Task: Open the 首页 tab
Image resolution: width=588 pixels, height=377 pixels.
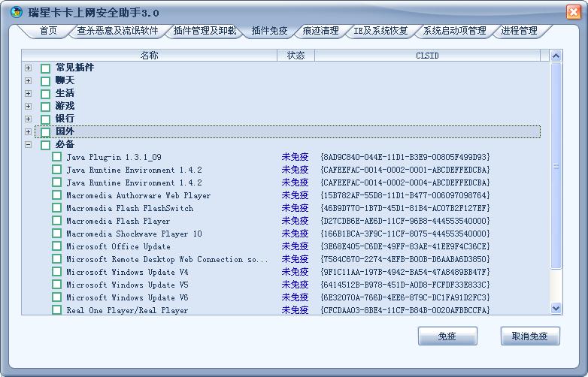Action: (48, 31)
